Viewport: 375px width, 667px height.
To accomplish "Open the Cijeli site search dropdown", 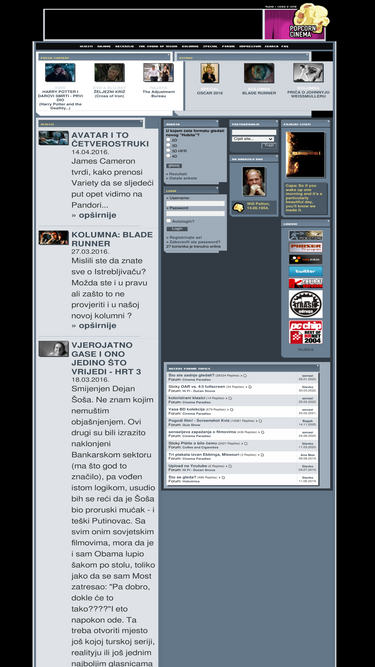I will tap(253, 139).
